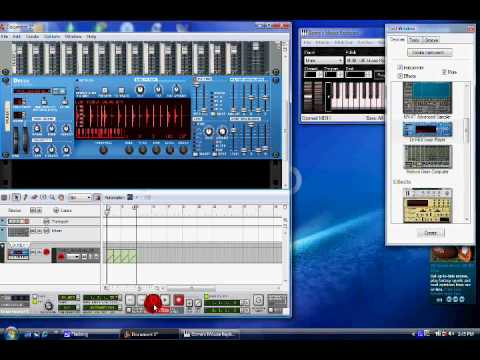The height and width of the screenshot is (360, 480).
Task: Select the Transport track in track list
Action: 50,221
